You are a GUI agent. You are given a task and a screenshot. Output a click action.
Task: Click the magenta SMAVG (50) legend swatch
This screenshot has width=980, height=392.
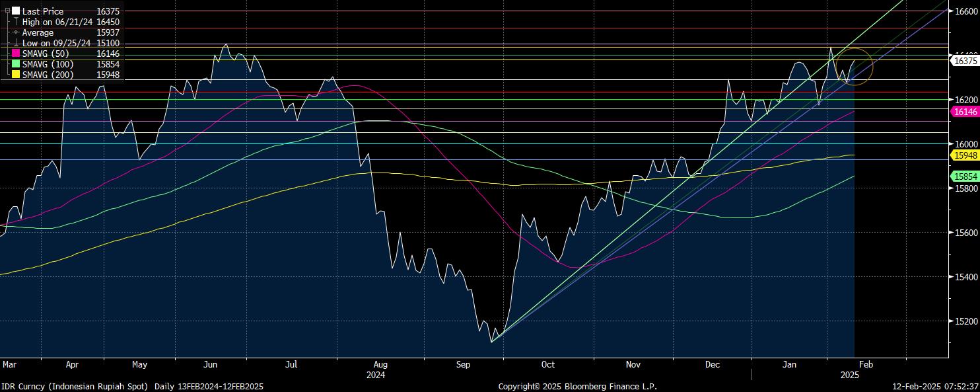pyautogui.click(x=16, y=54)
